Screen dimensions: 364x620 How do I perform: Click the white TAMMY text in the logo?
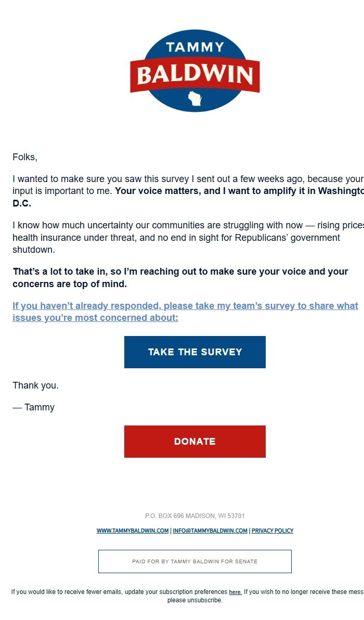(x=195, y=47)
